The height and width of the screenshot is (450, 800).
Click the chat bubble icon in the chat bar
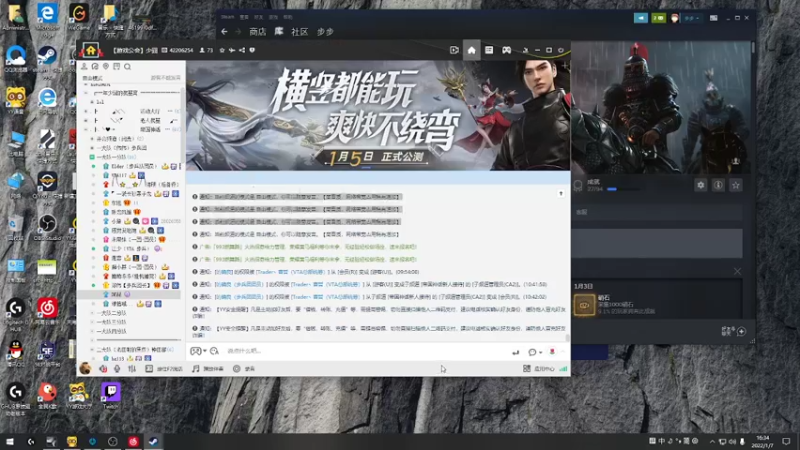pos(532,352)
